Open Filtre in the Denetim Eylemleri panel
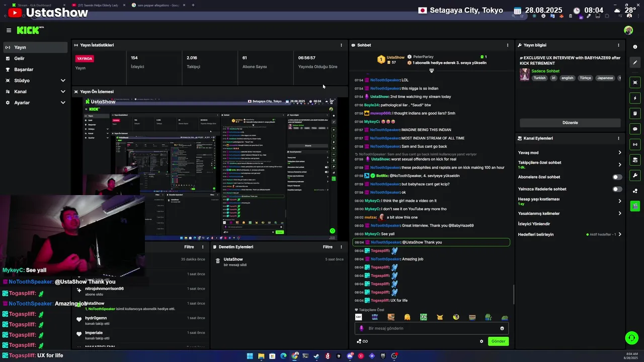 pyautogui.click(x=328, y=247)
